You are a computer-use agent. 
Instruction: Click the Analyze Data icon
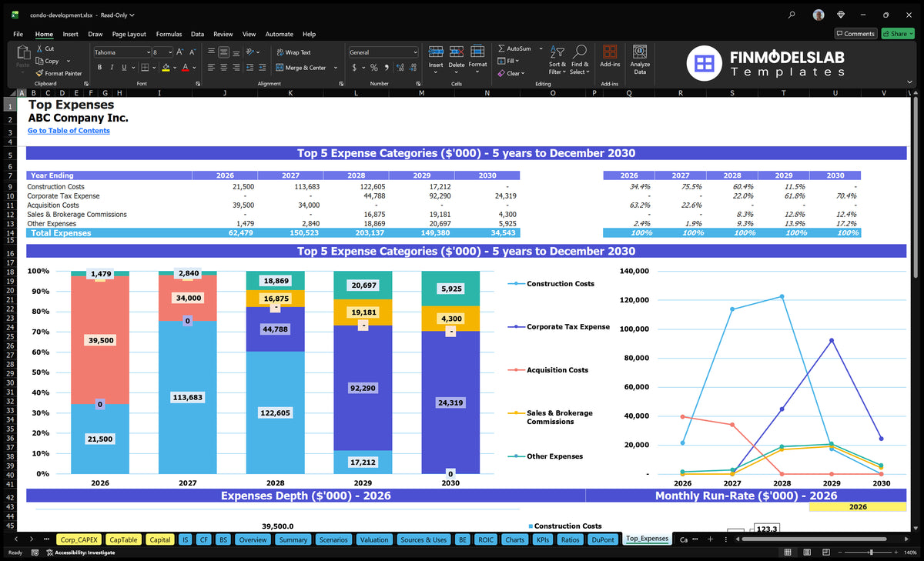click(640, 52)
